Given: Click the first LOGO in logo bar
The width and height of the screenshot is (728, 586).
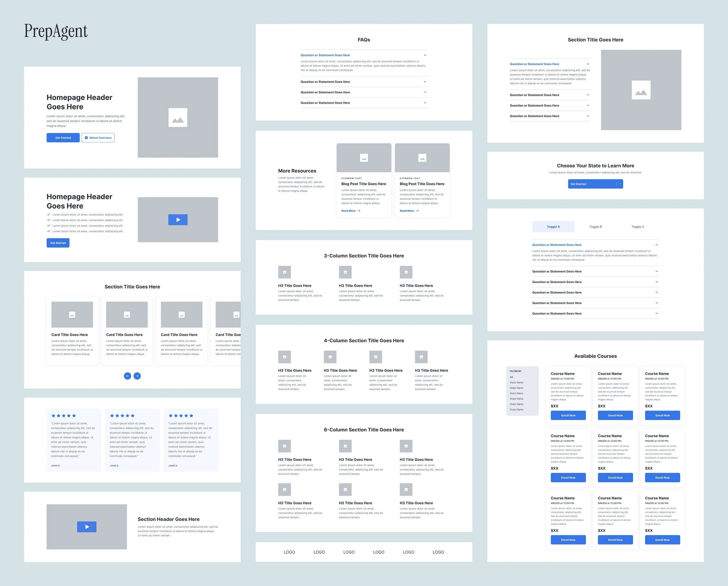Looking at the screenshot, I should coord(289,552).
